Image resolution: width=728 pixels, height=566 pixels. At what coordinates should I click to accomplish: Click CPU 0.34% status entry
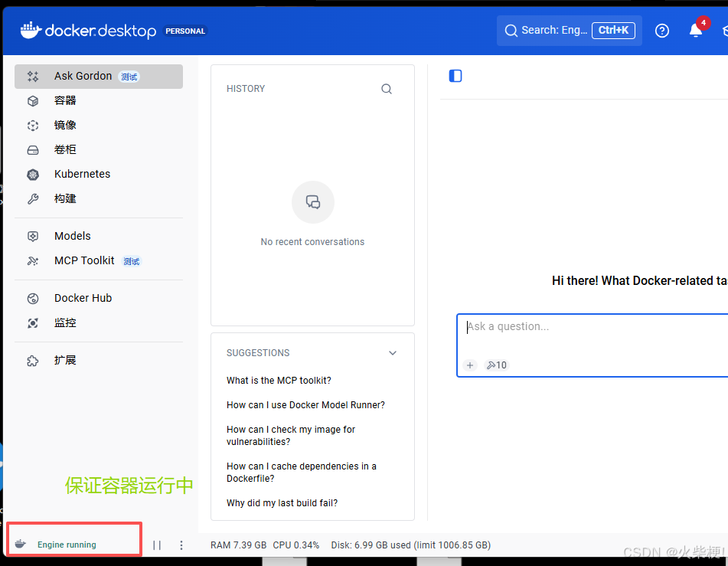click(296, 545)
